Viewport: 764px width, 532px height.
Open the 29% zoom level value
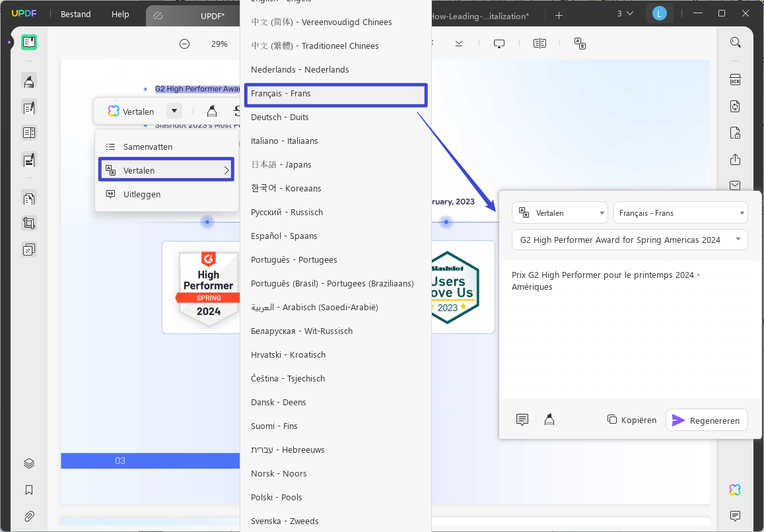coord(219,44)
